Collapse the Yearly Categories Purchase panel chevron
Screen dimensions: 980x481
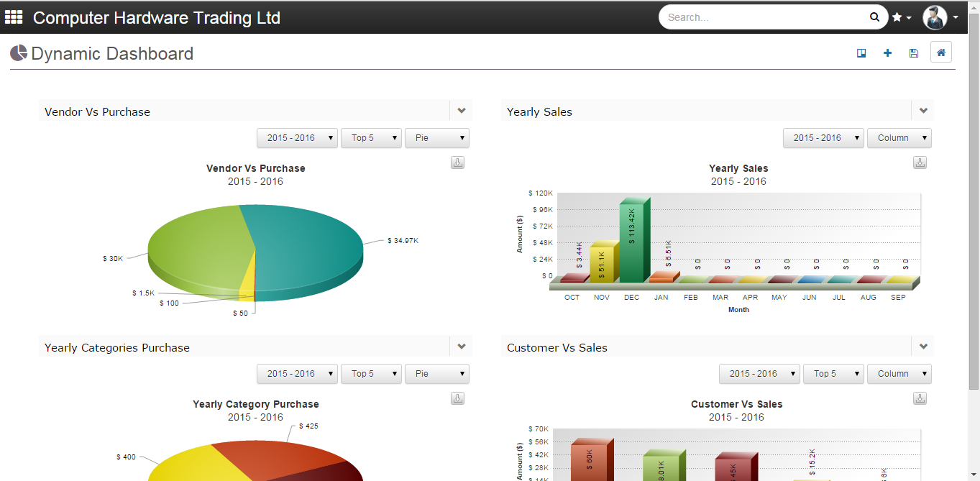(462, 347)
